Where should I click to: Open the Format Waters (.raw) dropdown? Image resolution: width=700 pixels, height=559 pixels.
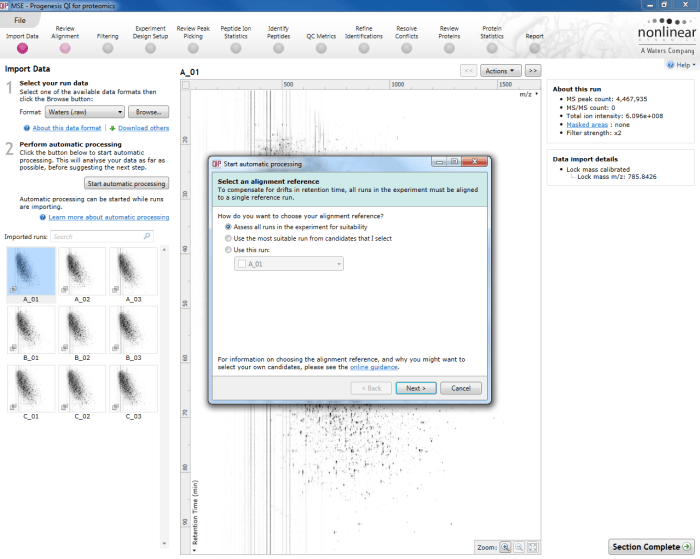pyautogui.click(x=85, y=112)
